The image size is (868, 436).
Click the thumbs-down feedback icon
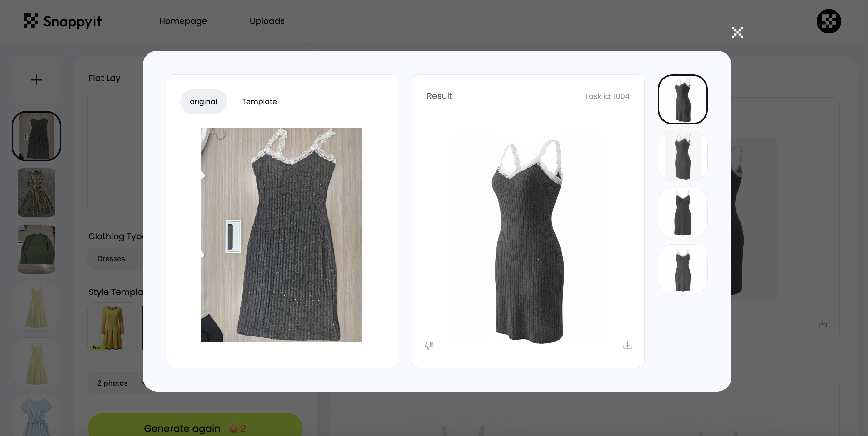(429, 345)
